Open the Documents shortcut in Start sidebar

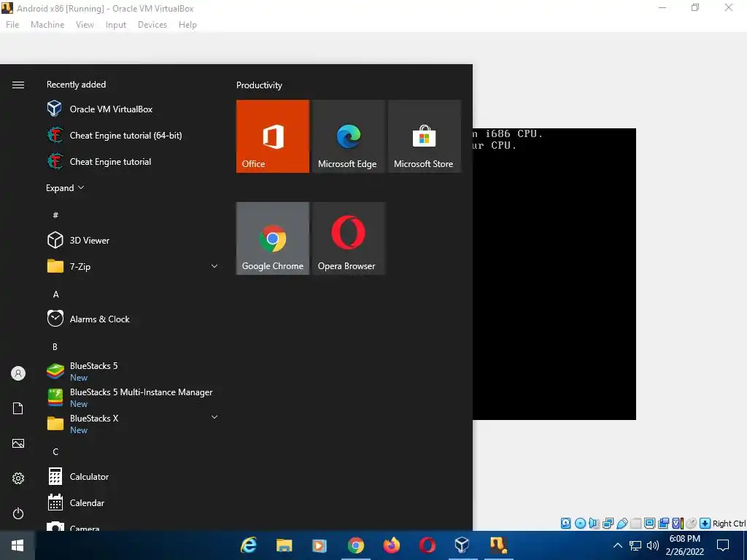click(18, 408)
